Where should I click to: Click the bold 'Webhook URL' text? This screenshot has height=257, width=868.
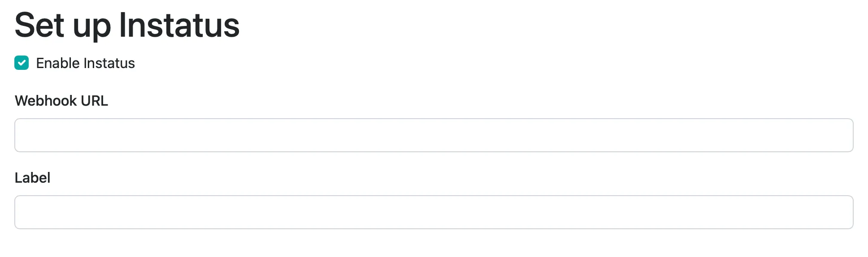(x=61, y=101)
